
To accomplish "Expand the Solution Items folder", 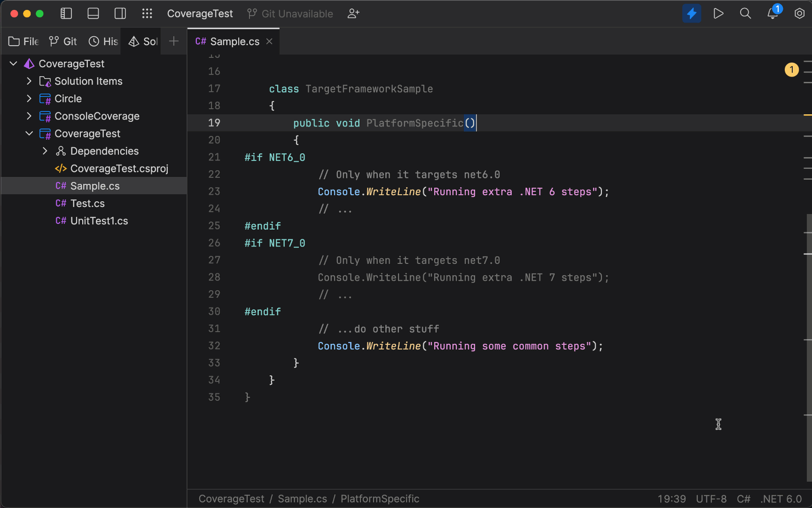I will tap(29, 81).
